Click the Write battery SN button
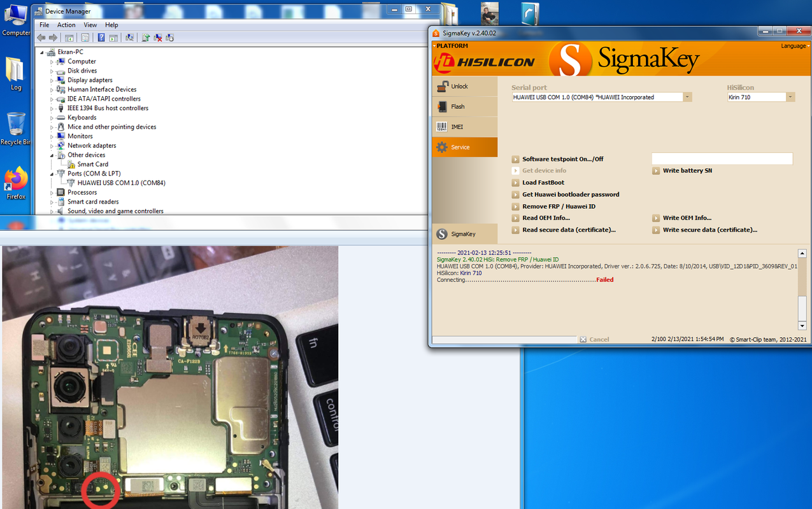812x509 pixels. (682, 171)
